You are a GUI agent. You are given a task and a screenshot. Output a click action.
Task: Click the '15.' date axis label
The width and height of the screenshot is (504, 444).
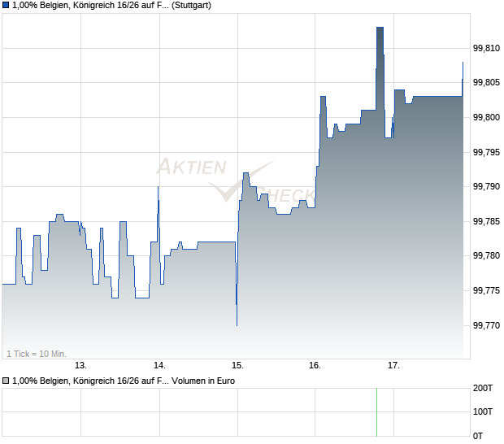pyautogui.click(x=237, y=366)
